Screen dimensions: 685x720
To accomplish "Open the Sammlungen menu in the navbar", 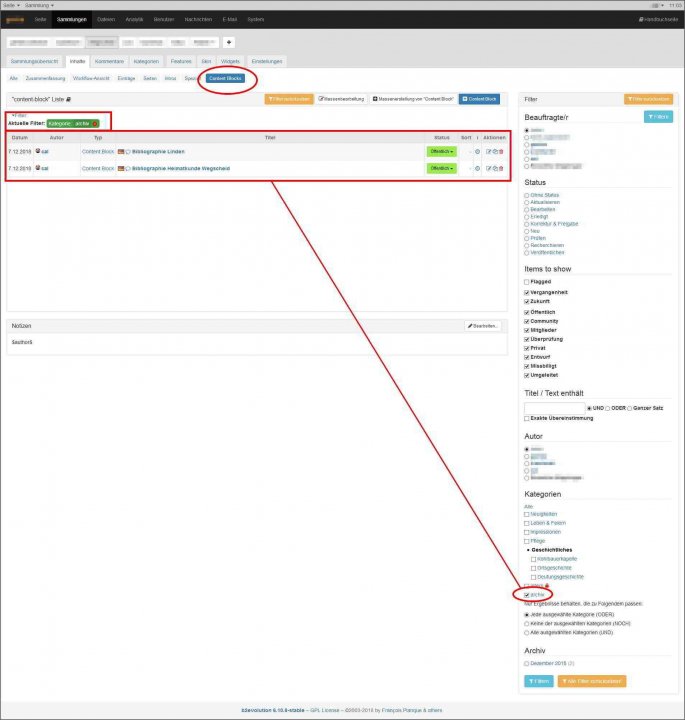I will point(72,19).
